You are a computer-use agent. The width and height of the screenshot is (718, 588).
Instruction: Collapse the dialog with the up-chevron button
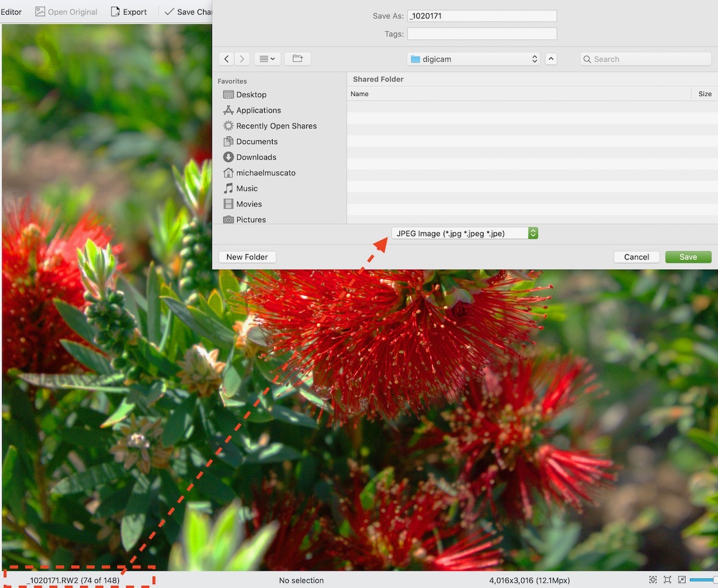(x=551, y=59)
